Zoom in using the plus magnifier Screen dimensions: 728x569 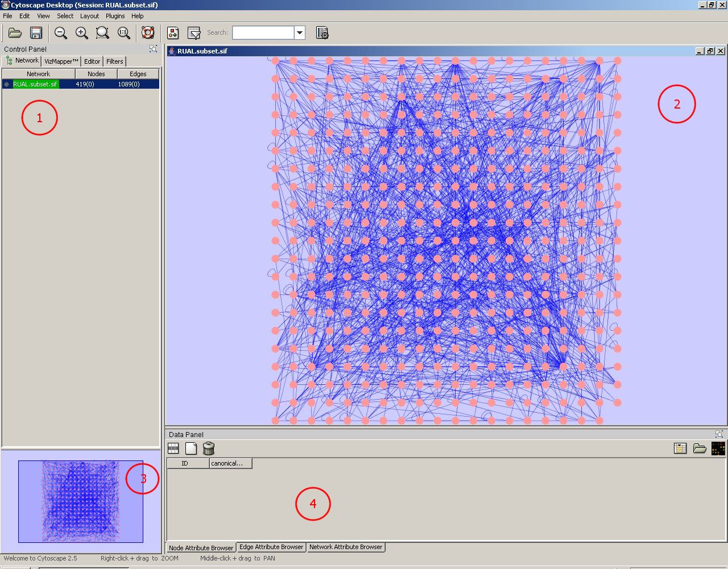click(x=81, y=33)
